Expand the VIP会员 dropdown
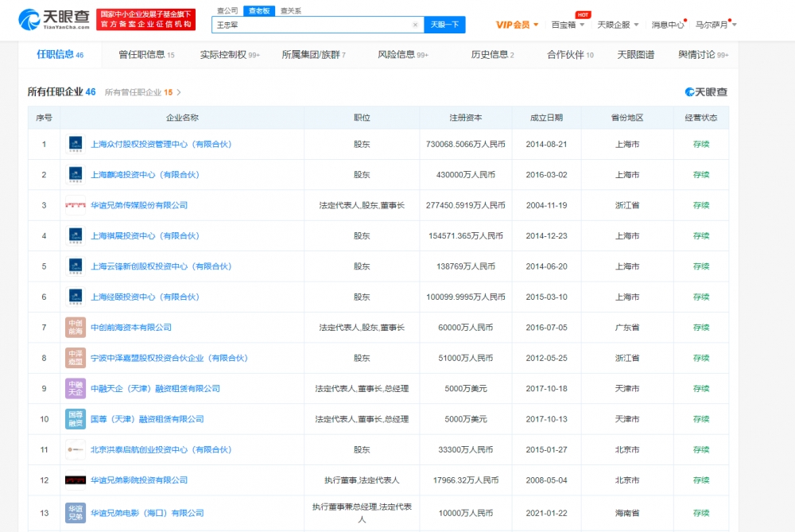The width and height of the screenshot is (795, 532). coord(518,25)
